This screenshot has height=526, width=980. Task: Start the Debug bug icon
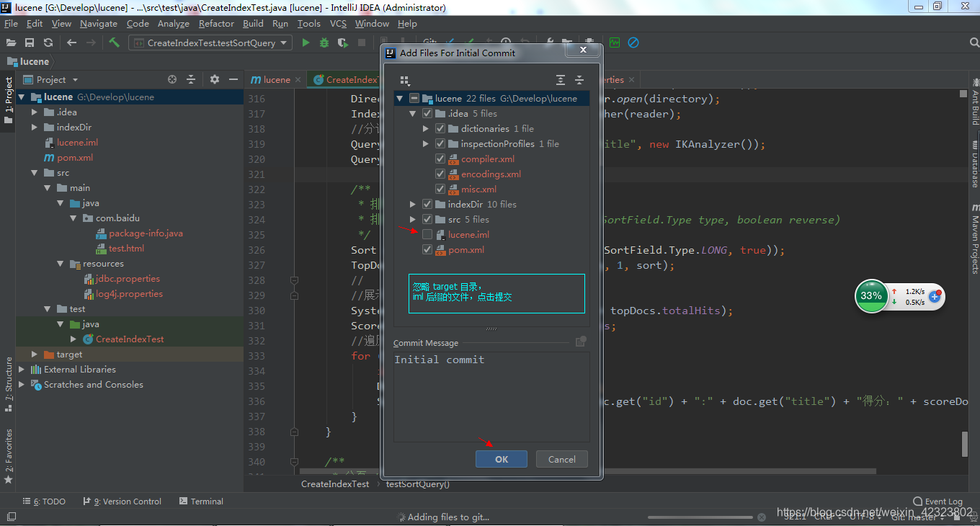click(324, 43)
